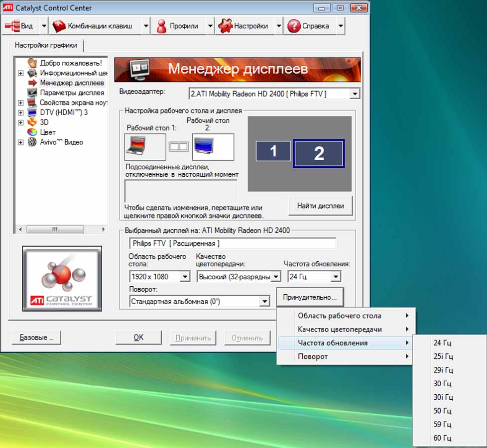The height and width of the screenshot is (448, 487).
Task: Choose 60 Гц from the refresh submenu
Action: pyautogui.click(x=442, y=438)
